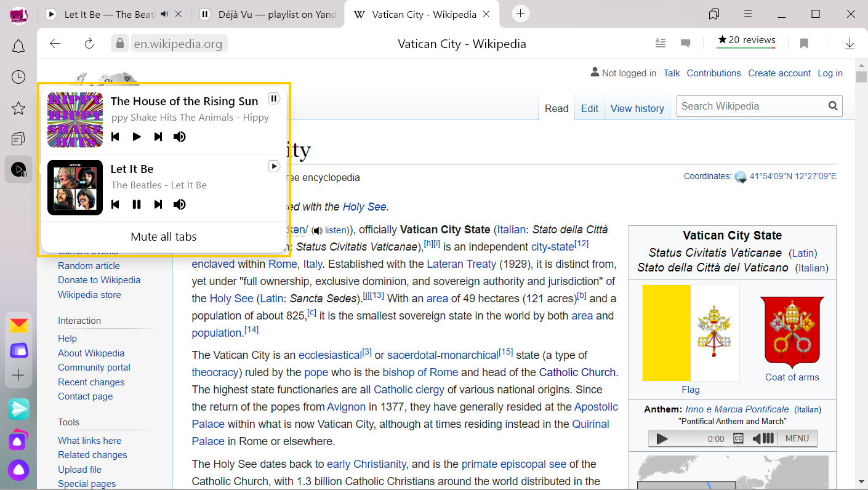Click the plus add-app sidebar icon
The width and height of the screenshot is (868, 490).
(x=18, y=375)
